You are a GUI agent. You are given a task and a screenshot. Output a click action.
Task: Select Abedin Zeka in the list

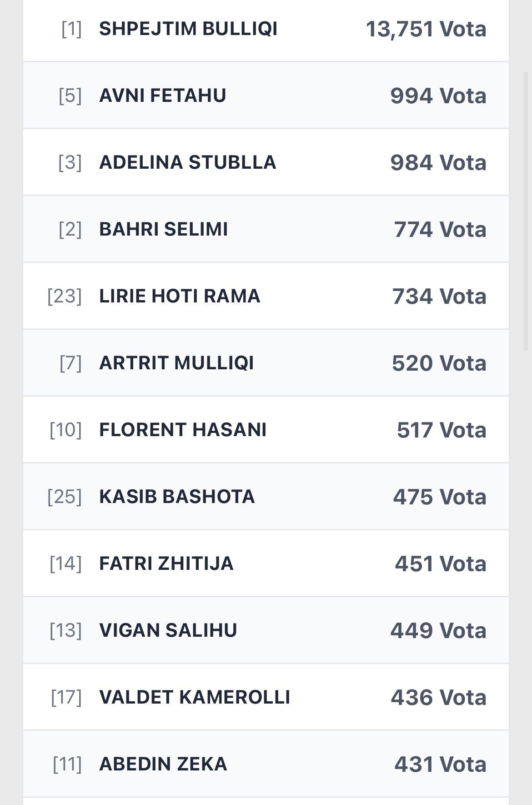[163, 765]
